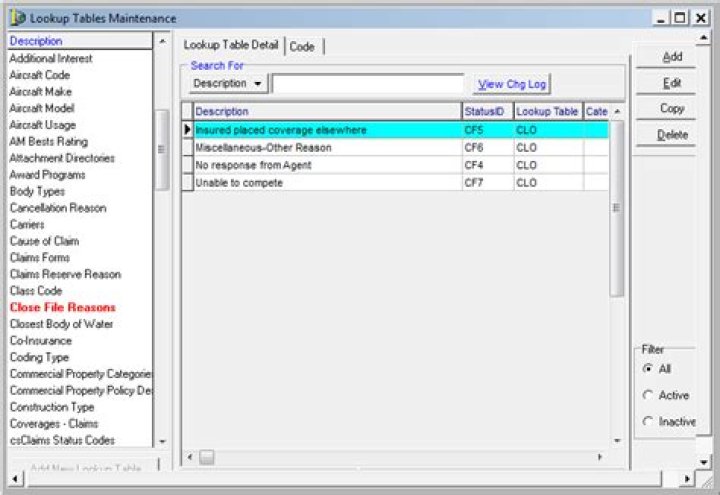720x495 pixels.
Task: Select Class Code in the list
Action: [x=36, y=291]
